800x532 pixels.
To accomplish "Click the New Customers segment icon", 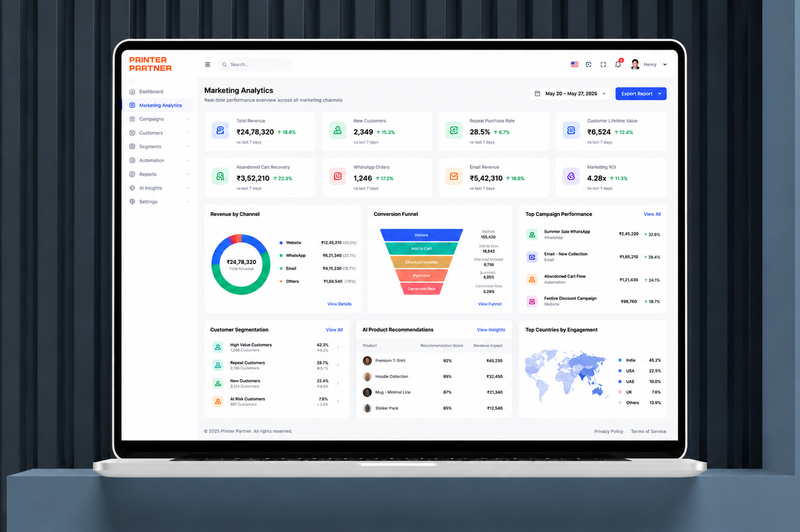I will 218,383.
